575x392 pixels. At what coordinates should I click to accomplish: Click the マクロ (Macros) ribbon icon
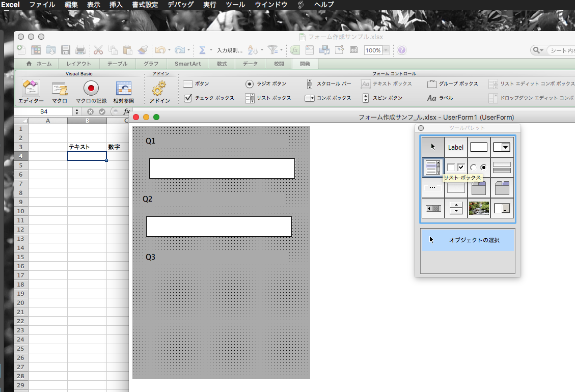pyautogui.click(x=60, y=90)
